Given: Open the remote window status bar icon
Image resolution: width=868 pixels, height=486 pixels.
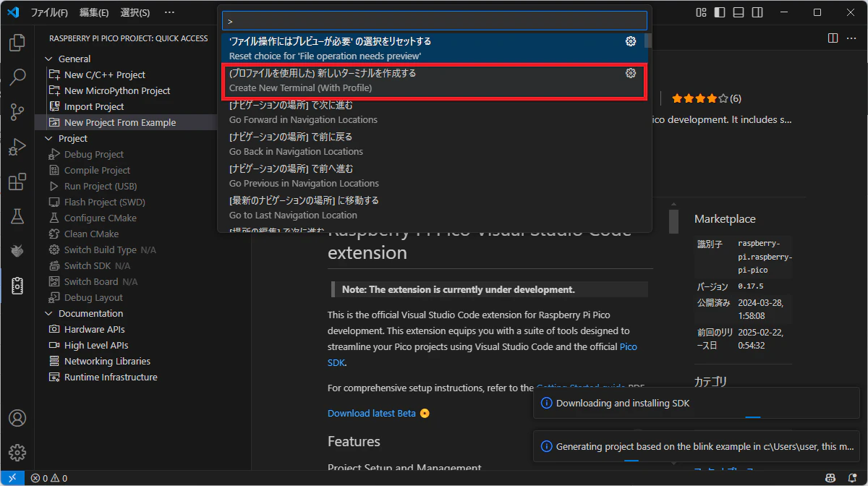Looking at the screenshot, I should (12, 478).
